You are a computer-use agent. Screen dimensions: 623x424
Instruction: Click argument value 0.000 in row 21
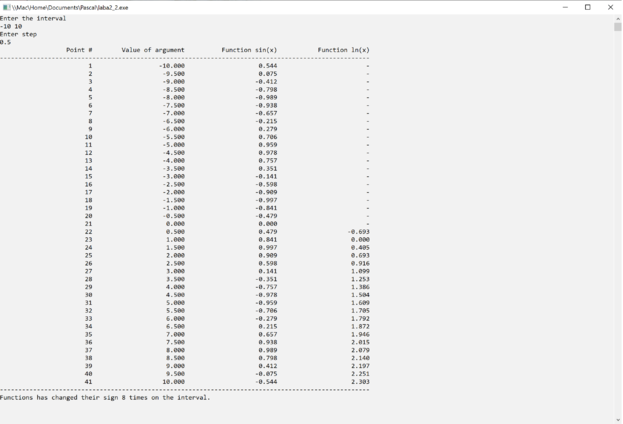pyautogui.click(x=175, y=224)
